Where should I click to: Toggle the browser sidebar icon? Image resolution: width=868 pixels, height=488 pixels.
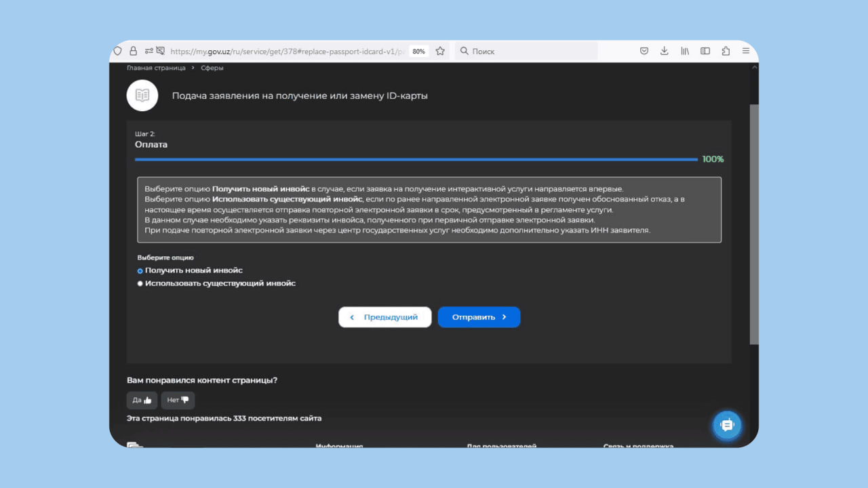coord(705,51)
